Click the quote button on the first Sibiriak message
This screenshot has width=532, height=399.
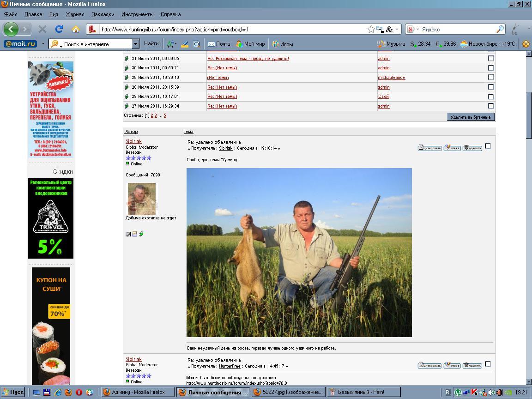click(429, 148)
